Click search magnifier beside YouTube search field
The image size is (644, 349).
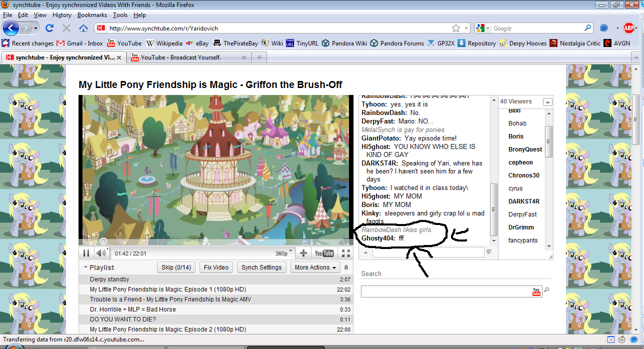coord(546,290)
